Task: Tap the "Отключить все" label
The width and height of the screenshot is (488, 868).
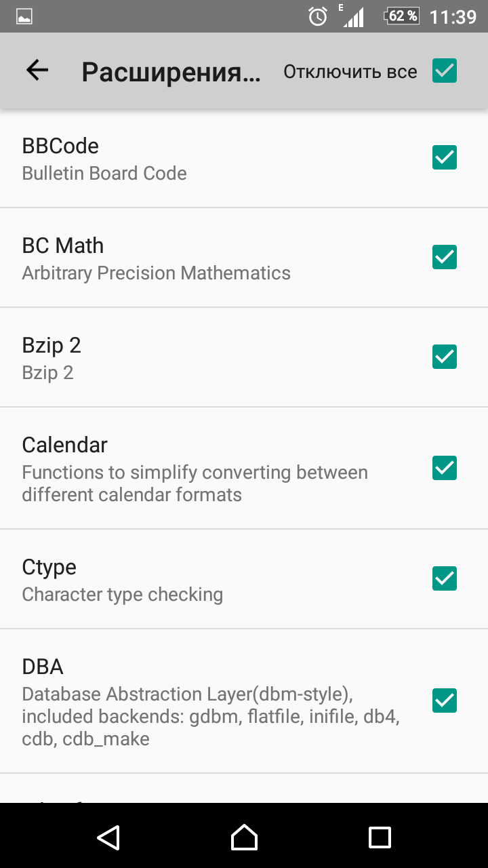Action: click(x=350, y=71)
